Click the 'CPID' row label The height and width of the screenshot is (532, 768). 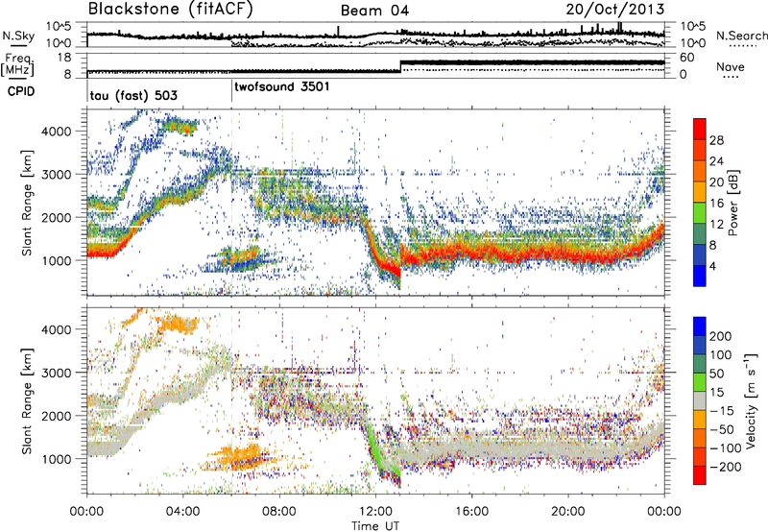21,91
